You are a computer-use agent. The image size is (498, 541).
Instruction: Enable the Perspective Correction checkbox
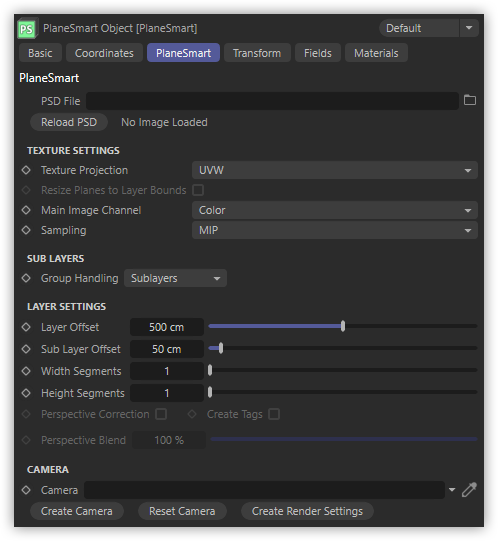161,414
